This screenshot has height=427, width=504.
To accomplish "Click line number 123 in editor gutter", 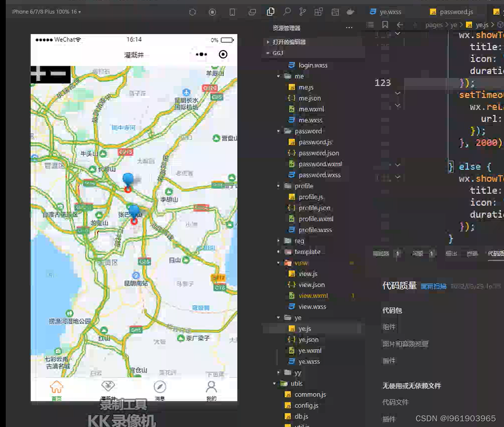I will (382, 83).
